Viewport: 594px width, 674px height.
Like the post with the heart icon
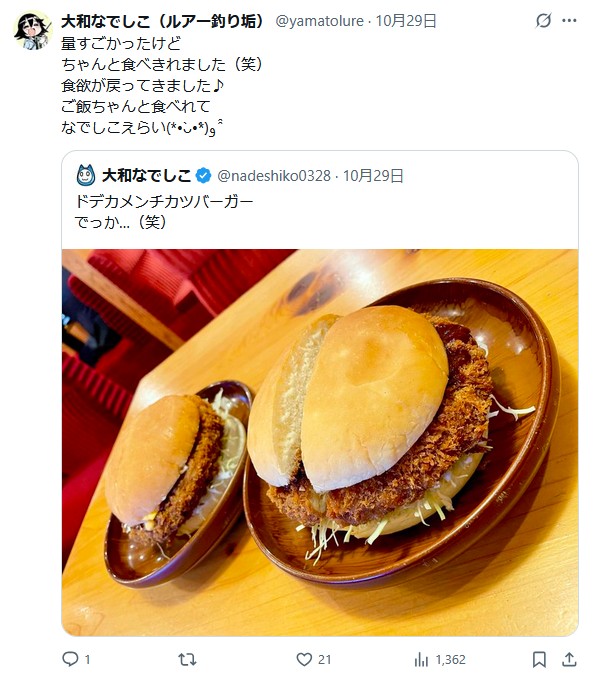click(x=304, y=659)
